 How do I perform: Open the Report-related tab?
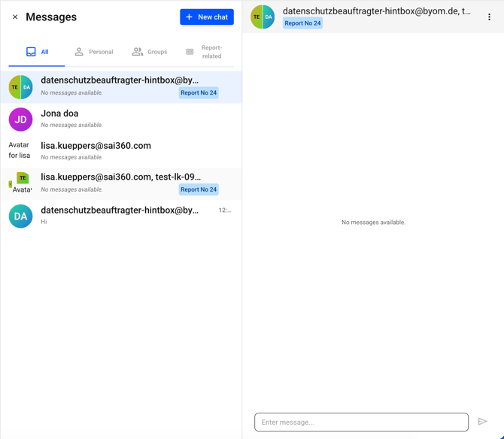coord(205,52)
